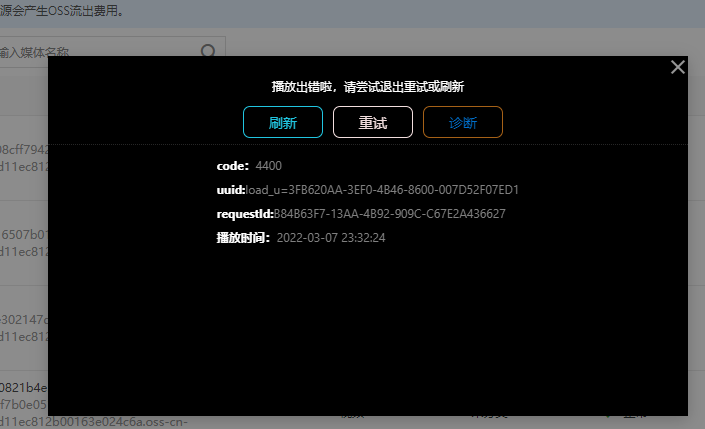Click the search magnifier icon
The height and width of the screenshot is (429, 705).
(x=208, y=51)
